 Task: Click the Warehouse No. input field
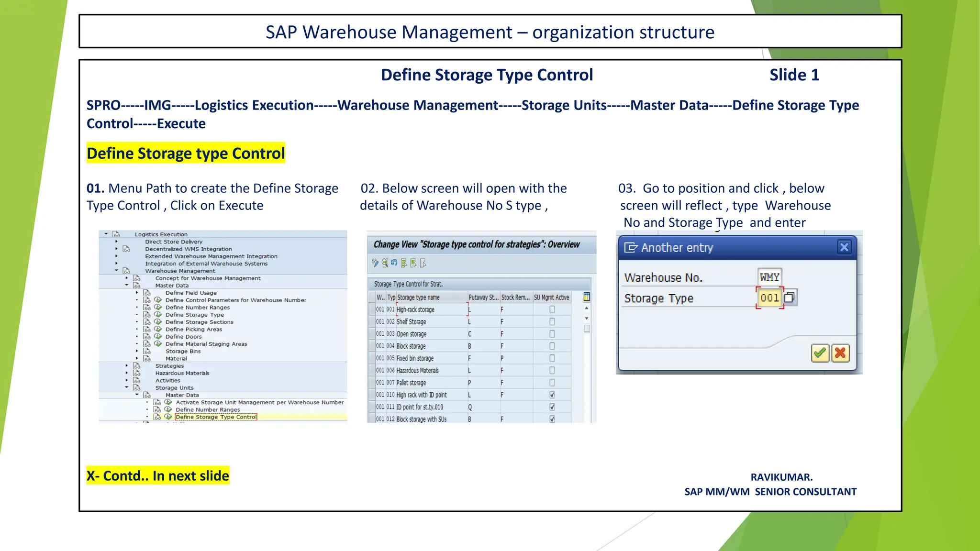click(770, 277)
